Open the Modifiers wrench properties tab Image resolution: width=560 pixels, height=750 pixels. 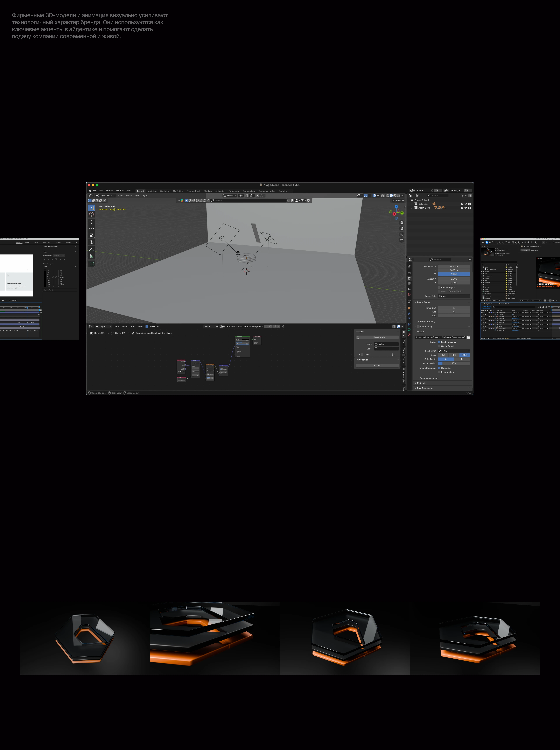click(409, 313)
